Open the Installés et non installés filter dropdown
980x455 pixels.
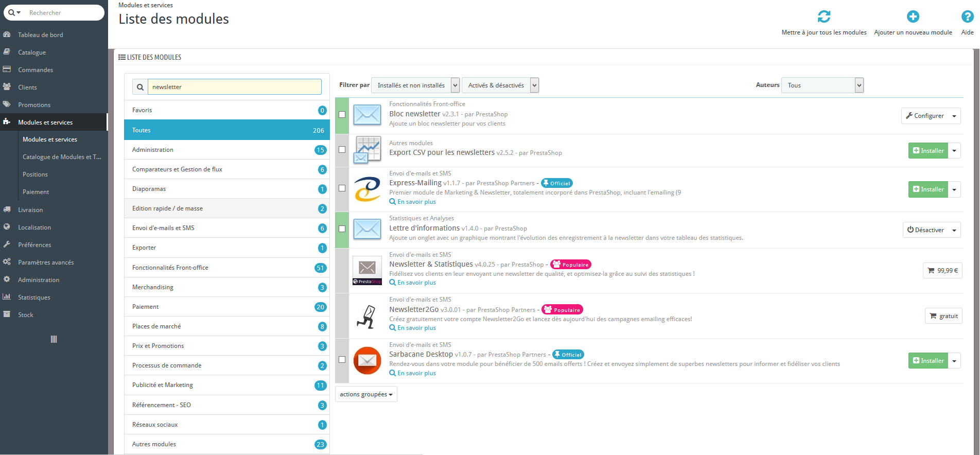415,85
